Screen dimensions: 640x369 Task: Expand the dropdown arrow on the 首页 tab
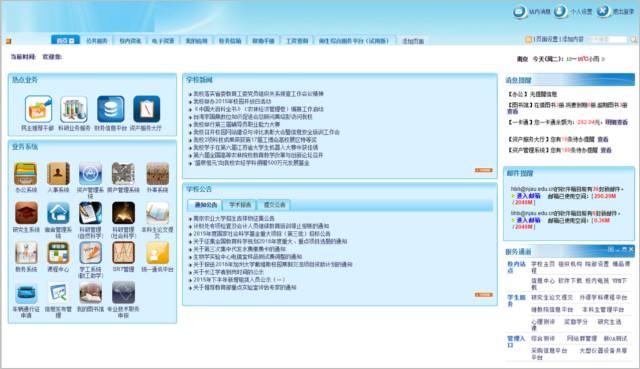72,41
